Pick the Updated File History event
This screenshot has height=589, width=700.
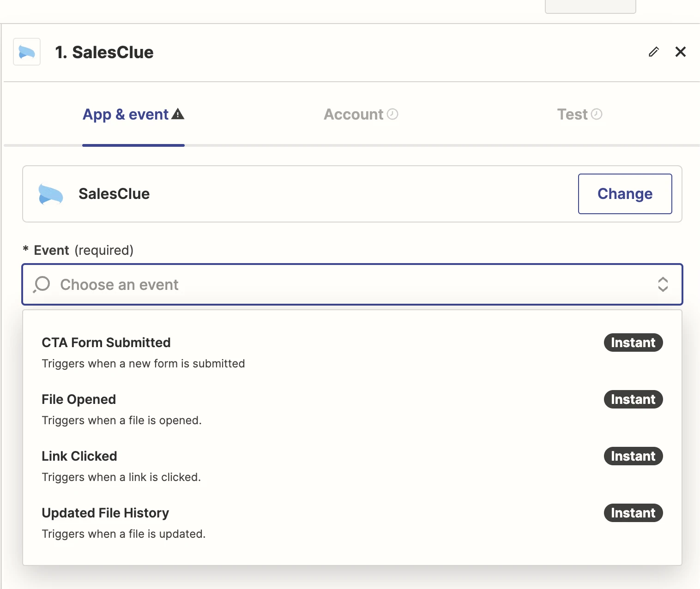point(352,523)
